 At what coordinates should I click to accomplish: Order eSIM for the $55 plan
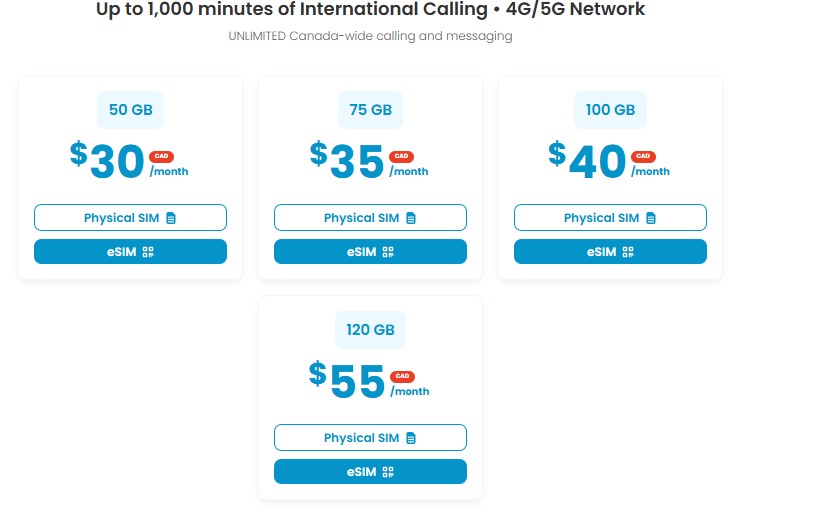(x=361, y=472)
